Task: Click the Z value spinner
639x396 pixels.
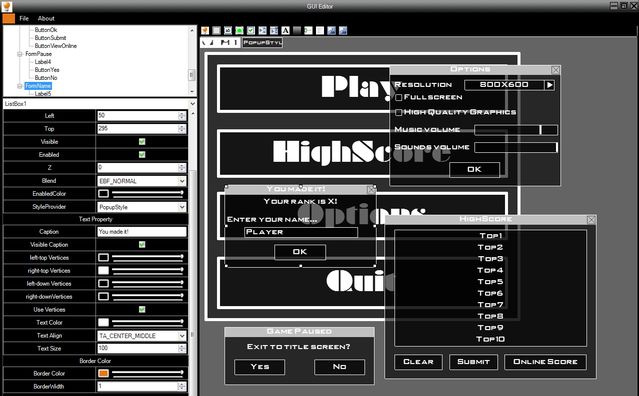Action: [182, 167]
